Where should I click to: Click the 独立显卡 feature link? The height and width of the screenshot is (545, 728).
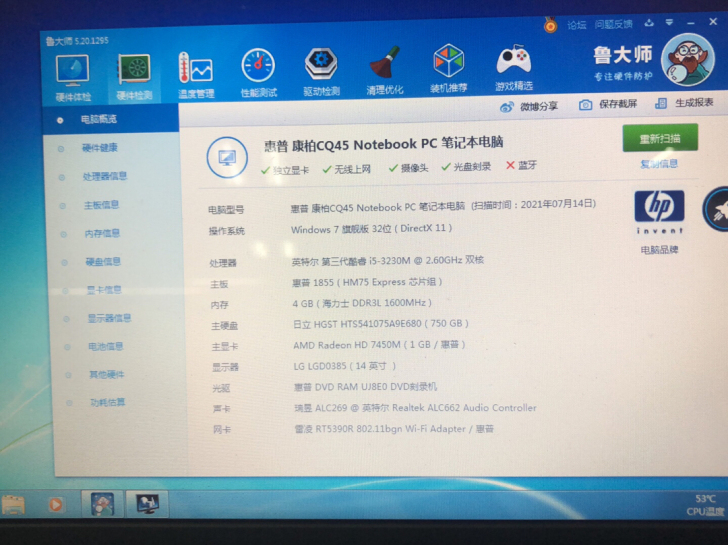click(x=291, y=170)
